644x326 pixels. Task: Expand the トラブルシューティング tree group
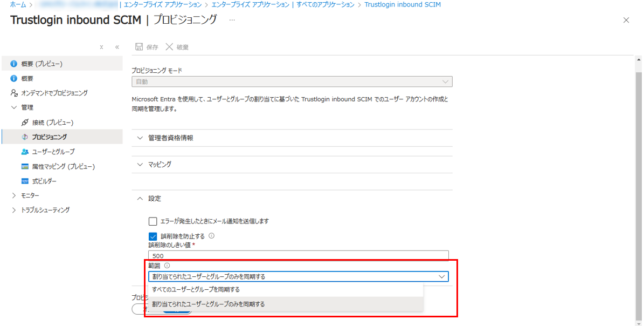click(x=14, y=209)
